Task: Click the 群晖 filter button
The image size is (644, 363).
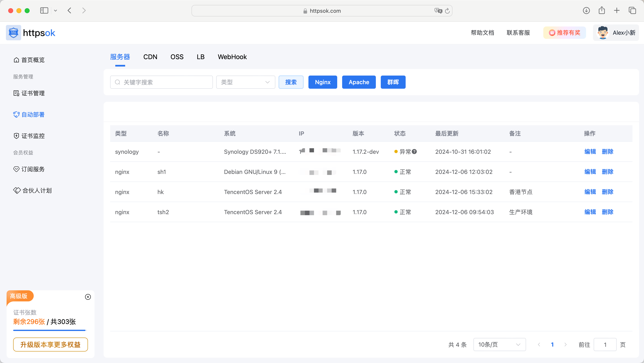Action: 393,82
